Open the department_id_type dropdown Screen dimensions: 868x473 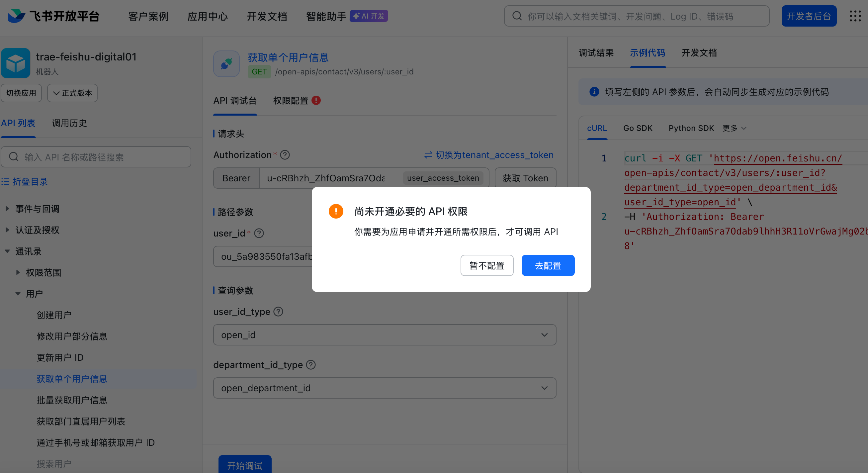pos(385,388)
